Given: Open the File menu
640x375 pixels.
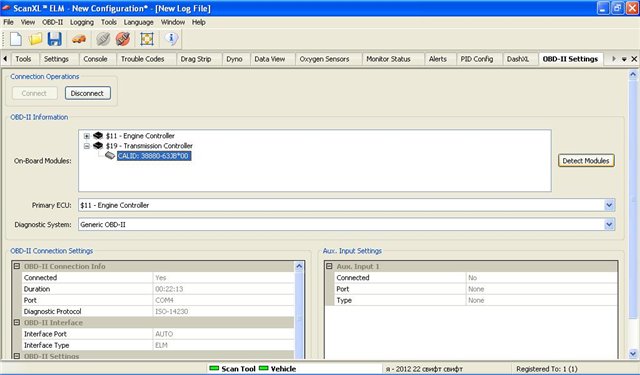Looking at the screenshot, I should pos(8,22).
